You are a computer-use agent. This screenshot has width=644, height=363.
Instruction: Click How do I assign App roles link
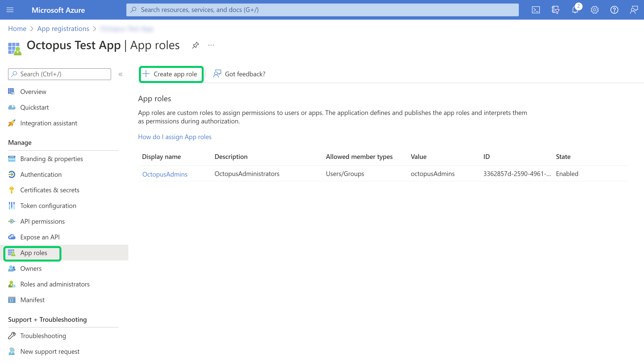click(175, 137)
